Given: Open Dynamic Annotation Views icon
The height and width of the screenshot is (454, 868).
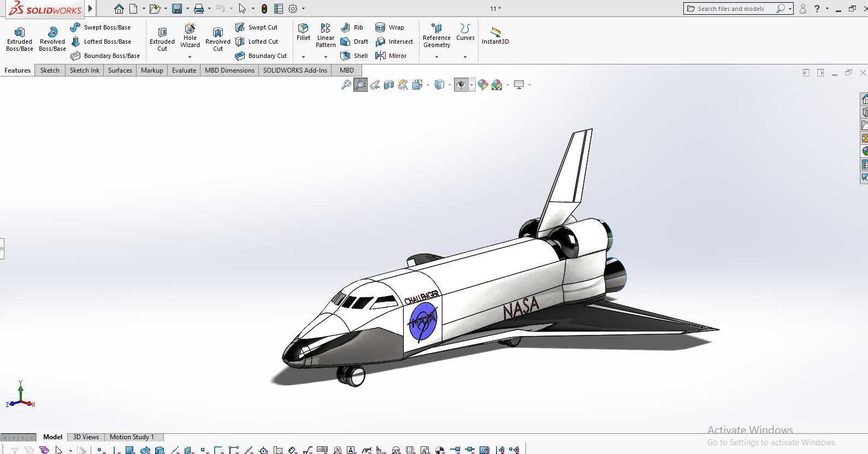Looking at the screenshot, I should click(x=403, y=85).
